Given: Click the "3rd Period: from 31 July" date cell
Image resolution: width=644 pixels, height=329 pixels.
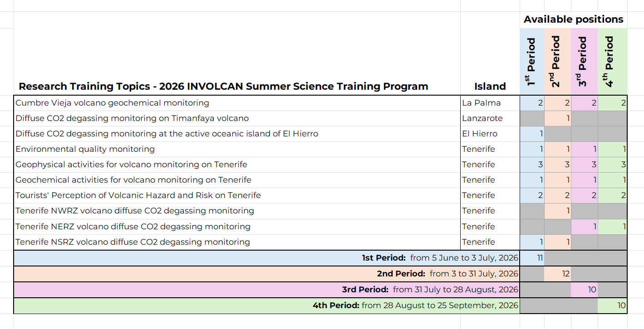Looking at the screenshot, I should pos(430,290).
